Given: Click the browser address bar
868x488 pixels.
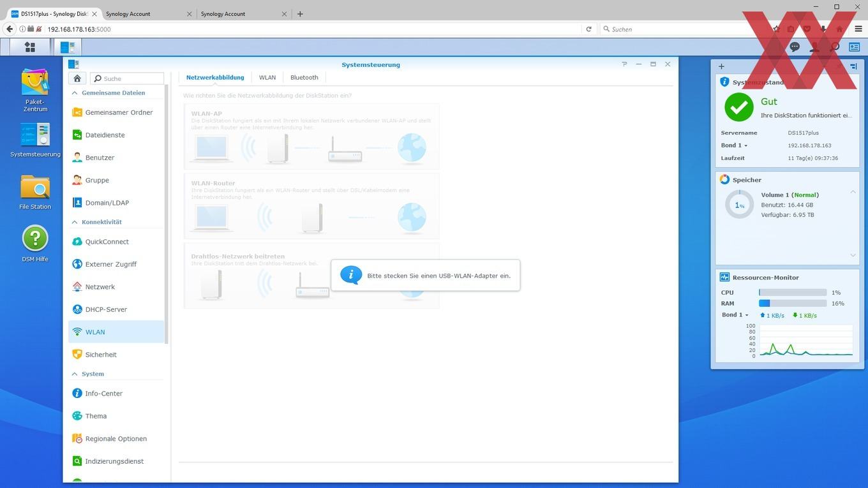Looking at the screenshot, I should (x=313, y=29).
